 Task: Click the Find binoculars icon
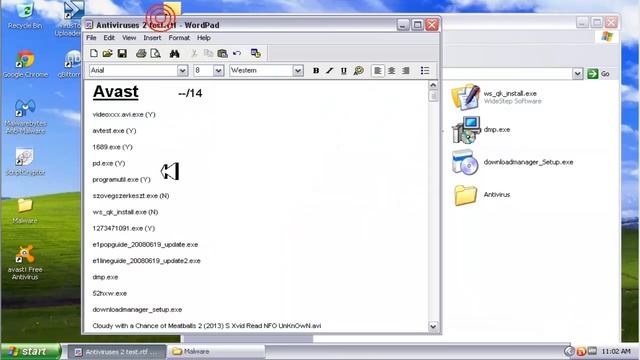[175, 53]
